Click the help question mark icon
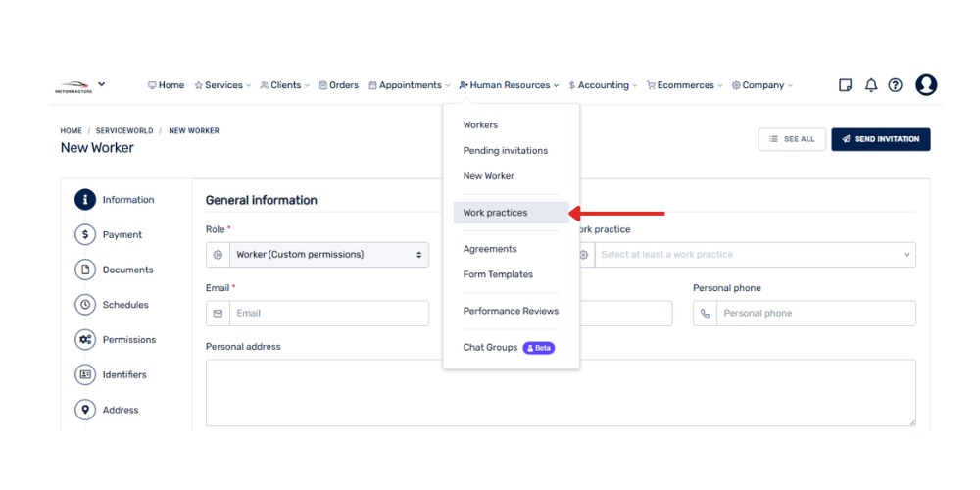Image resolution: width=980 pixels, height=490 pixels. click(x=896, y=85)
